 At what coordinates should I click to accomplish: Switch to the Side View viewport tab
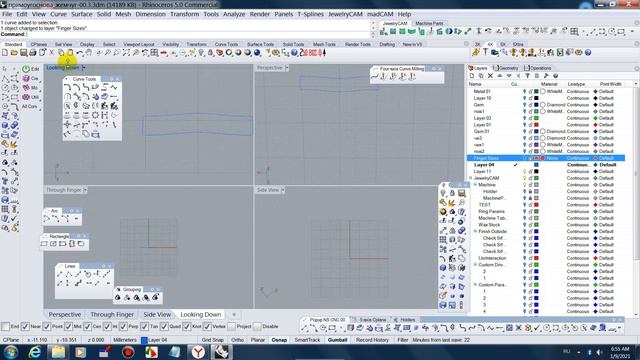(157, 315)
